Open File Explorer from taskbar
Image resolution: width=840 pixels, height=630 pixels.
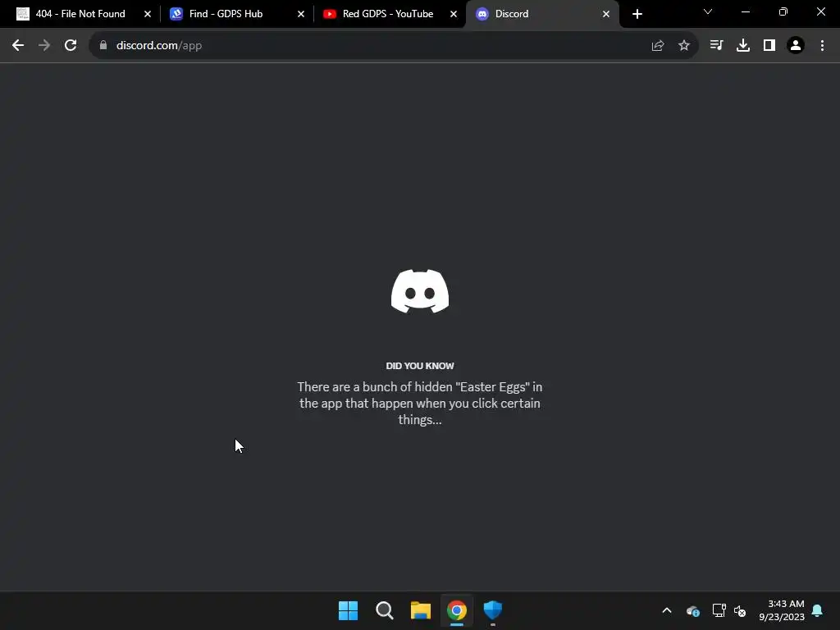click(x=421, y=610)
